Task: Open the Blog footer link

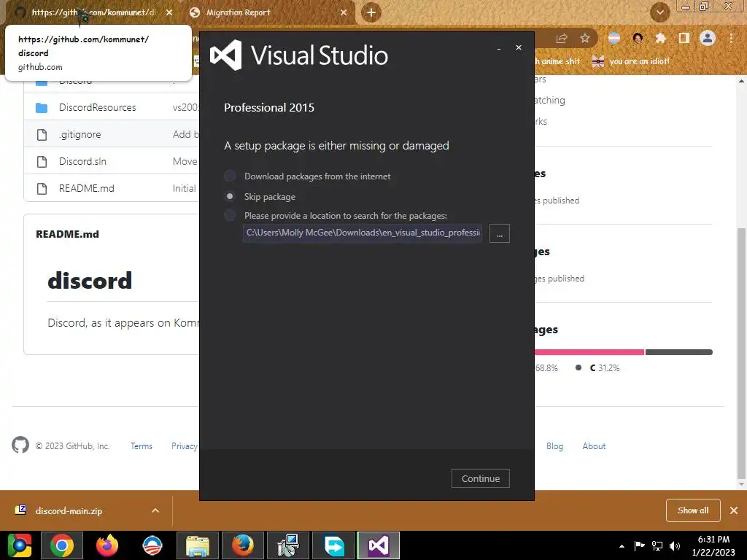Action: click(554, 446)
